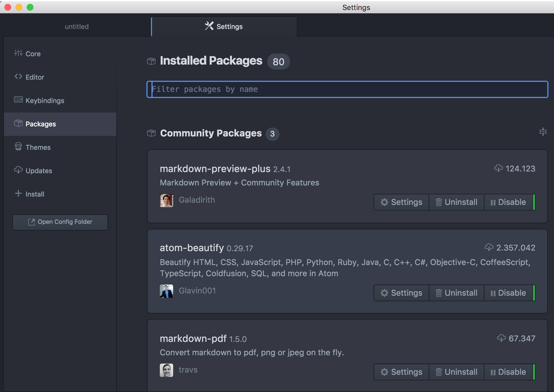Focus the Filter packages by name field
The height and width of the screenshot is (392, 554).
tap(347, 89)
